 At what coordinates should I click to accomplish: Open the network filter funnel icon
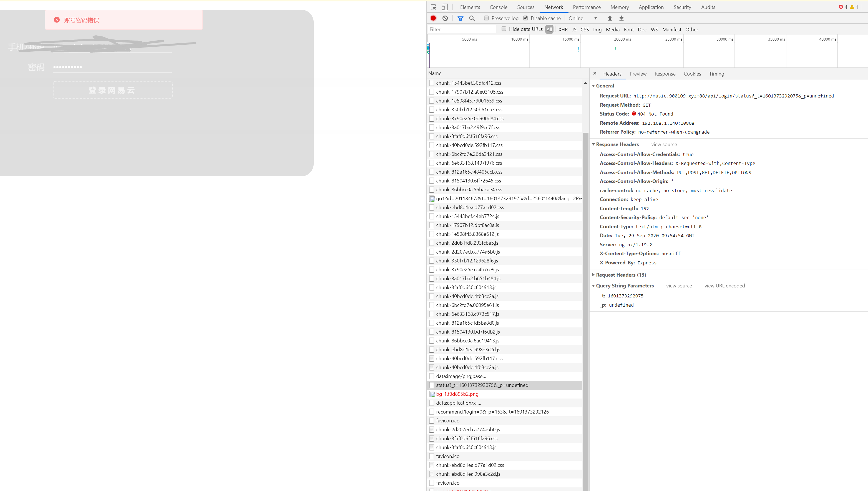(x=460, y=18)
